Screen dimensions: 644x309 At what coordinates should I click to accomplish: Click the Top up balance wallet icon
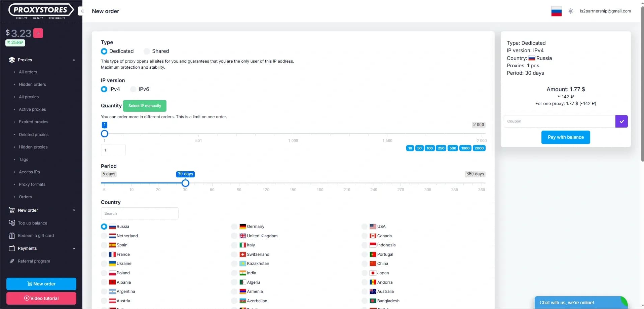click(x=12, y=223)
